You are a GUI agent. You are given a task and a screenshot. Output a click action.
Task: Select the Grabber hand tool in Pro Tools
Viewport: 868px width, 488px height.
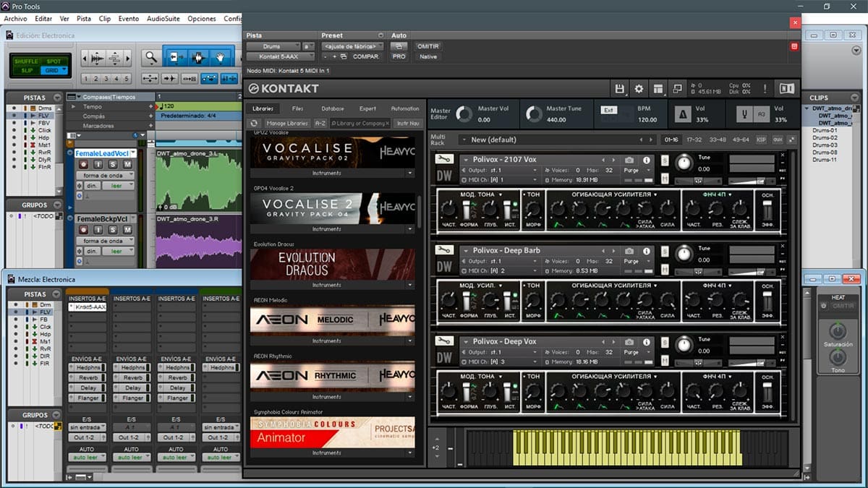coord(221,57)
